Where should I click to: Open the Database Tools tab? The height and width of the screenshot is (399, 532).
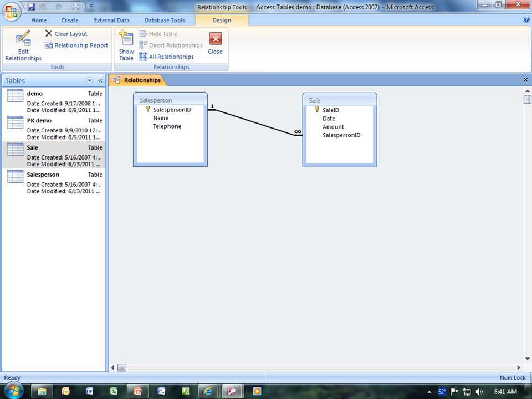[x=165, y=21]
